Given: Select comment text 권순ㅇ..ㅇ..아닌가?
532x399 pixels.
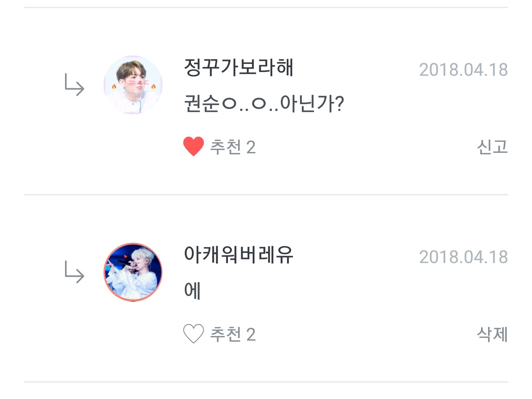Looking at the screenshot, I should [x=264, y=103].
